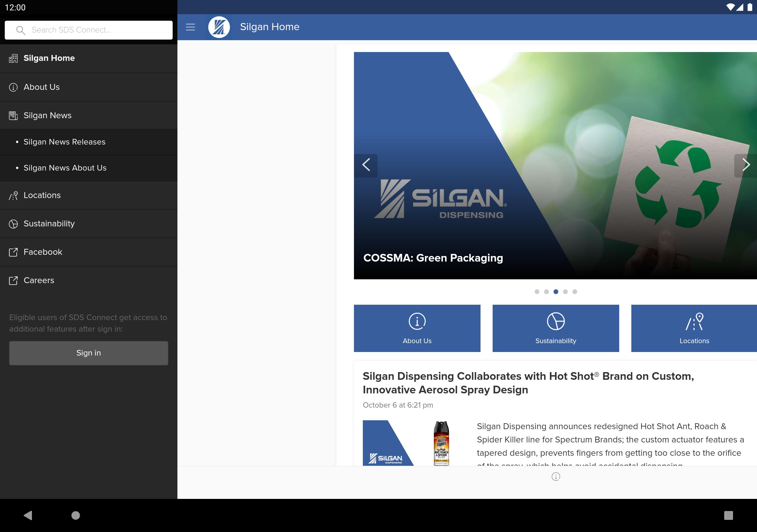Click the Sustainability globe icon in sidebar
The width and height of the screenshot is (757, 532).
pos(13,224)
